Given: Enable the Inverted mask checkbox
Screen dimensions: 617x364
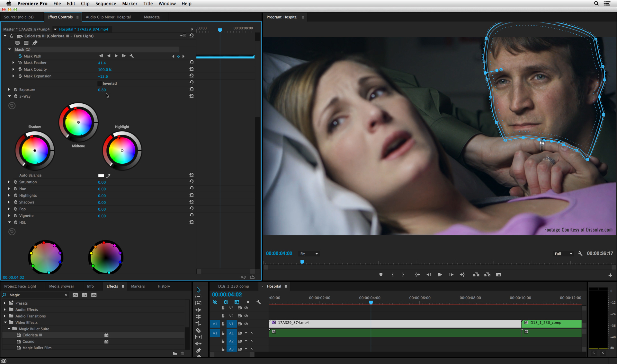Looking at the screenshot, I should tap(100, 83).
